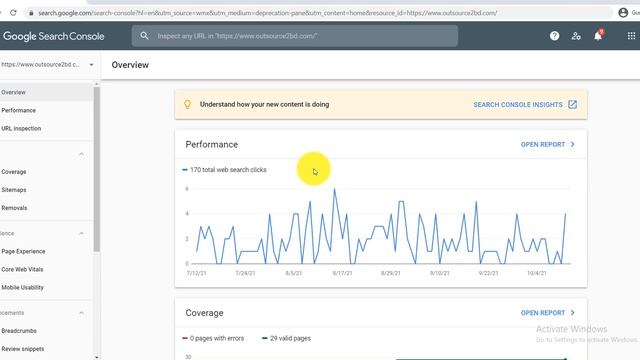The width and height of the screenshot is (640, 360).
Task: Click the Overview page title
Action: (130, 65)
